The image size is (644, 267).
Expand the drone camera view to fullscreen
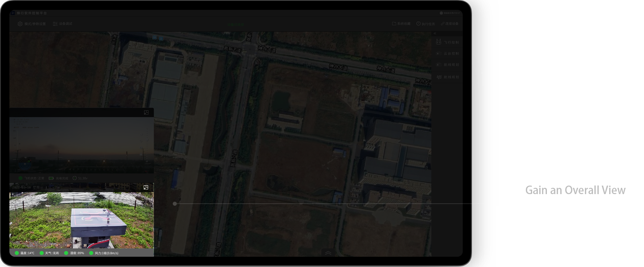146,113
